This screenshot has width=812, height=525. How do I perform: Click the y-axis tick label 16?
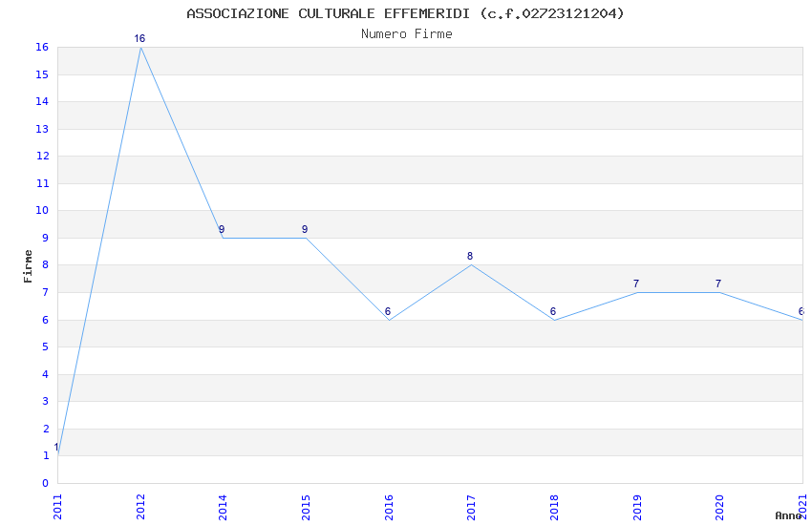pyautogui.click(x=42, y=47)
